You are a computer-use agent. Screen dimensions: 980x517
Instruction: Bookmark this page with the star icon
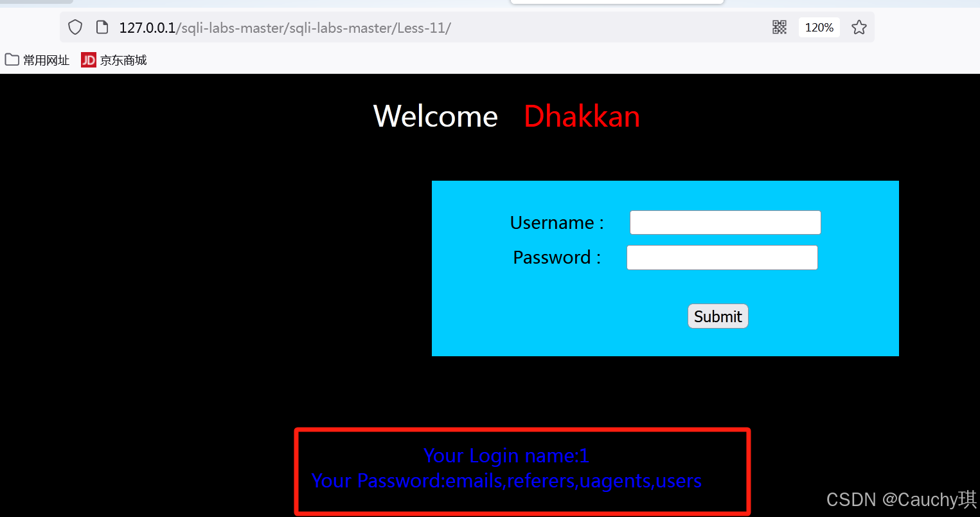[x=859, y=27]
